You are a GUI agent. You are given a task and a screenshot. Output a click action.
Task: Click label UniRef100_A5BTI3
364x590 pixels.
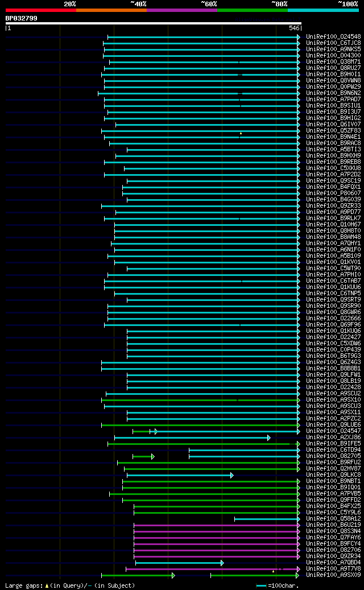pos(333,150)
